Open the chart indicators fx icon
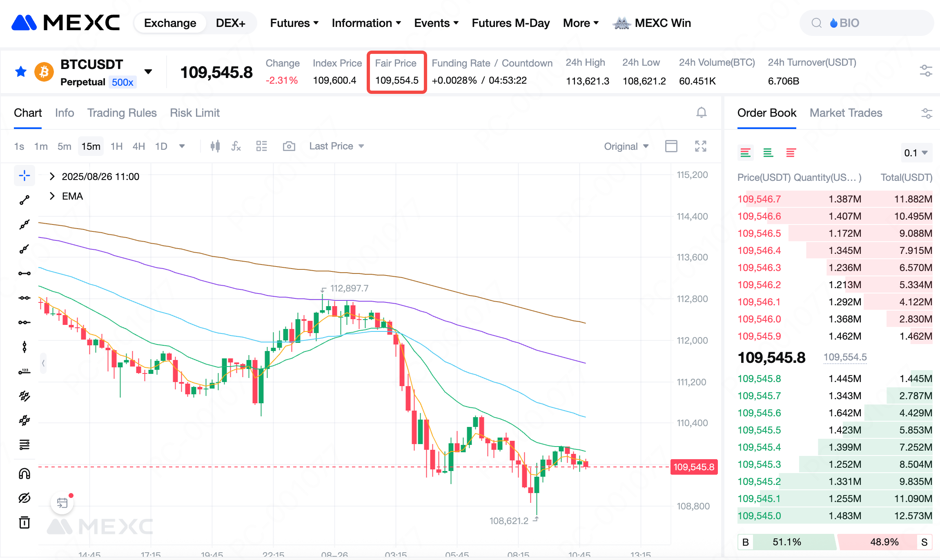The width and height of the screenshot is (940, 560). tap(236, 146)
